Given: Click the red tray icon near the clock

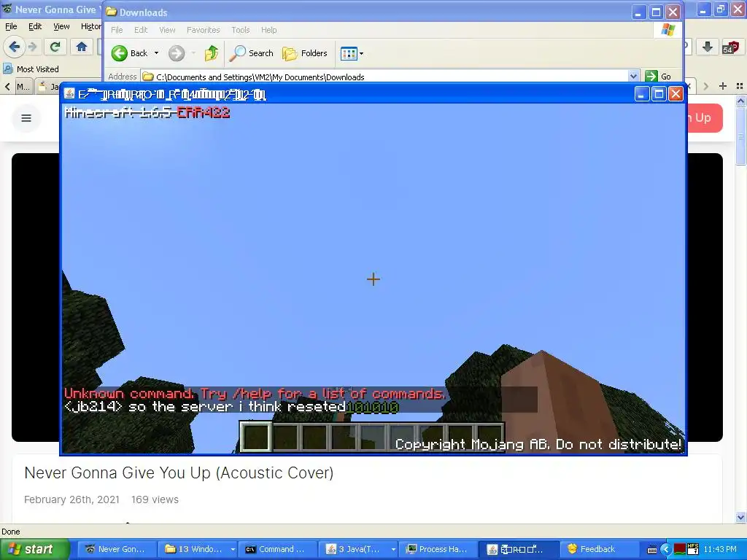Looking at the screenshot, I should click(680, 550).
